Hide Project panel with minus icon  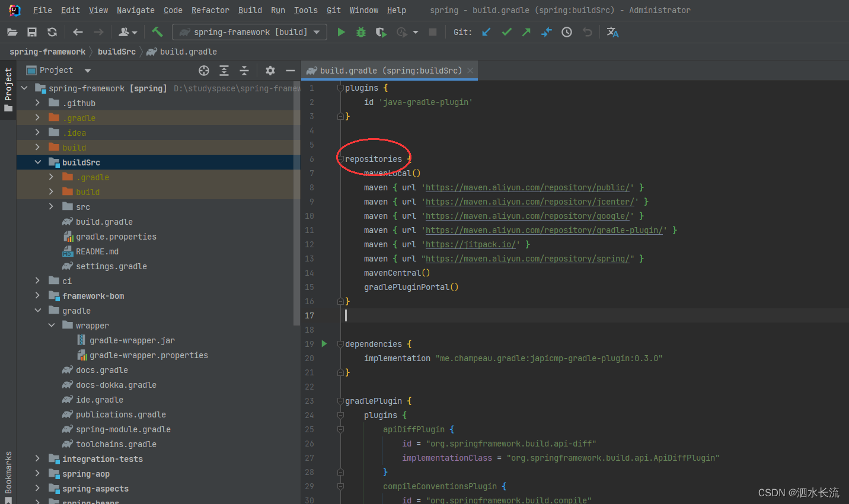coord(291,71)
